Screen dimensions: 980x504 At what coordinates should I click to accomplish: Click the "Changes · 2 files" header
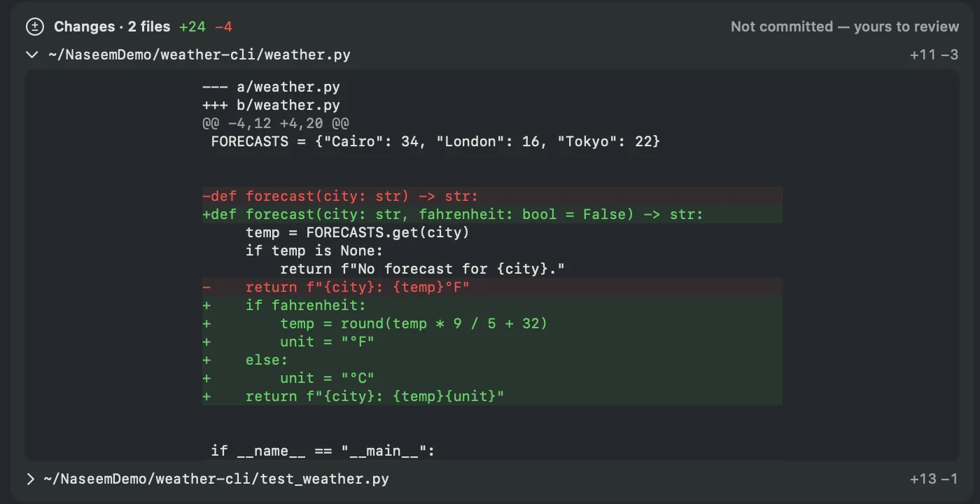tap(112, 27)
